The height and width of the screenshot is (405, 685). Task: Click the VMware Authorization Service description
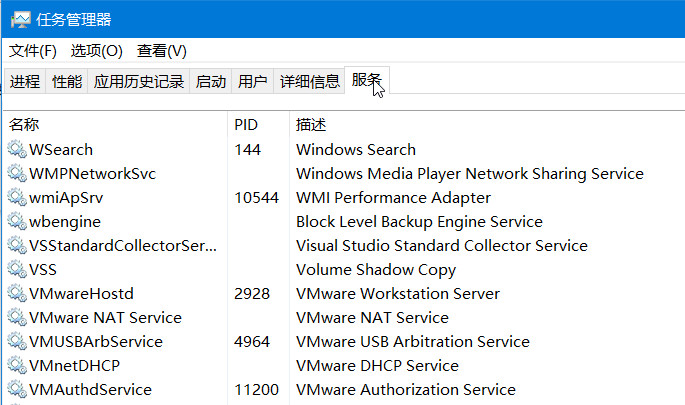406,390
